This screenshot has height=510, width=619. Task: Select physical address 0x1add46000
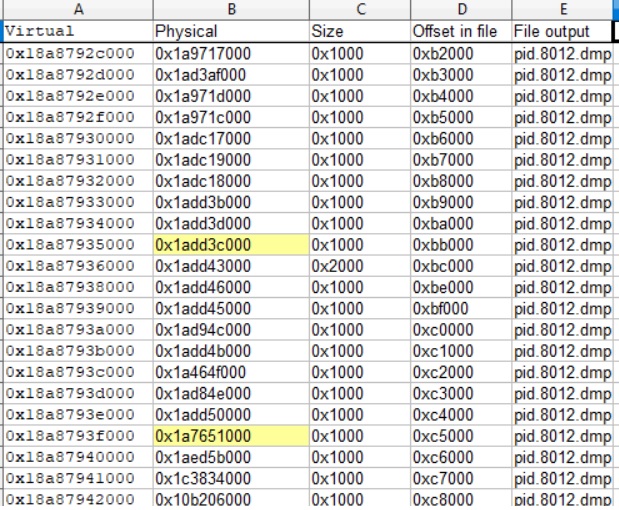pyautogui.click(x=231, y=287)
